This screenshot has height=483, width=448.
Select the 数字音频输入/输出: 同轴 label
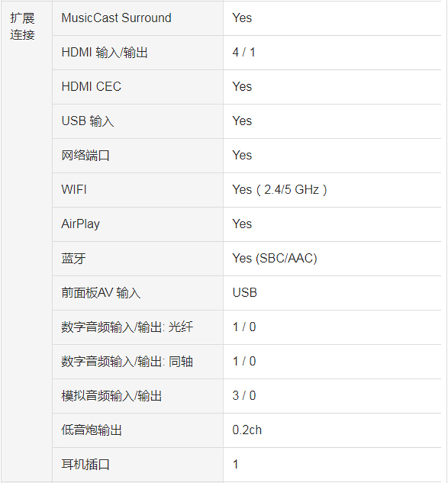127,361
